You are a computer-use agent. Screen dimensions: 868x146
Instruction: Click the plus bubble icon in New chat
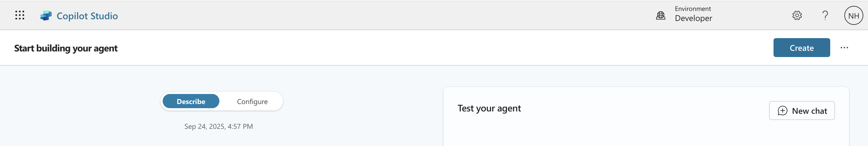[782, 111]
